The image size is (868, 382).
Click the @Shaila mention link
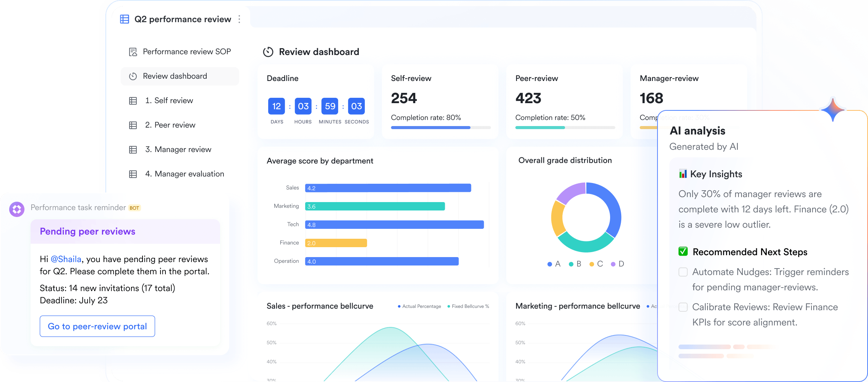(x=66, y=259)
